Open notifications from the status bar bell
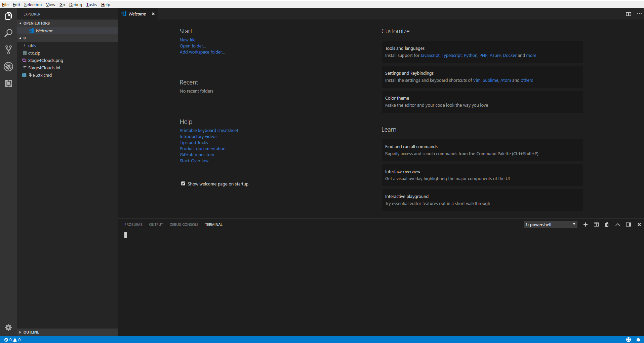The image size is (644, 343). pos(638,340)
